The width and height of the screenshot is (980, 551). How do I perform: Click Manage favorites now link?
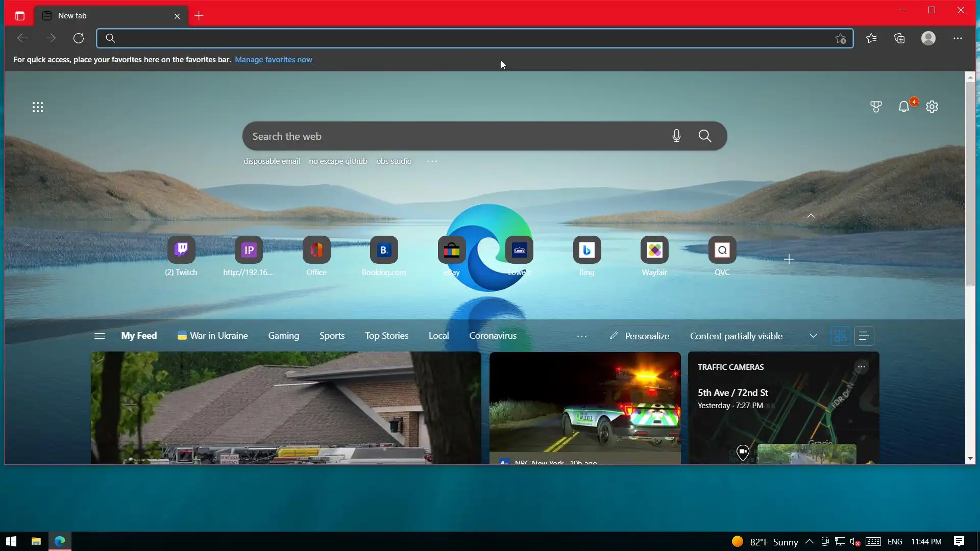[273, 60]
